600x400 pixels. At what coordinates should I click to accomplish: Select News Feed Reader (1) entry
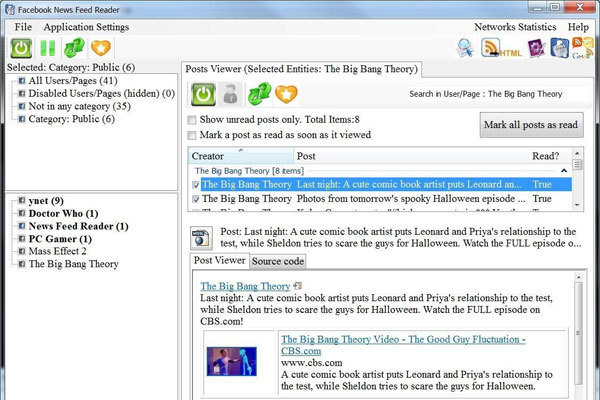[x=78, y=226]
